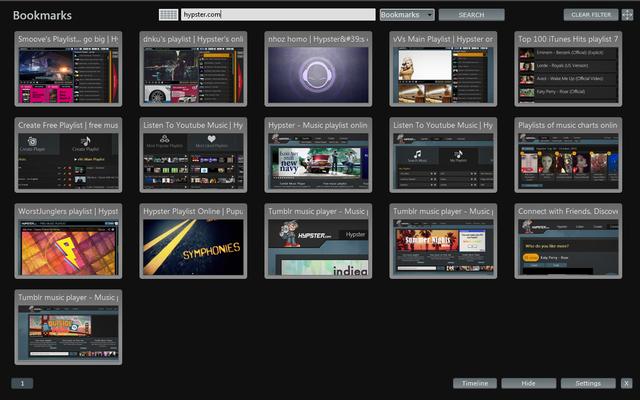Click the SEARCH button
Image resolution: width=640 pixels, height=400 pixels.
click(x=471, y=15)
